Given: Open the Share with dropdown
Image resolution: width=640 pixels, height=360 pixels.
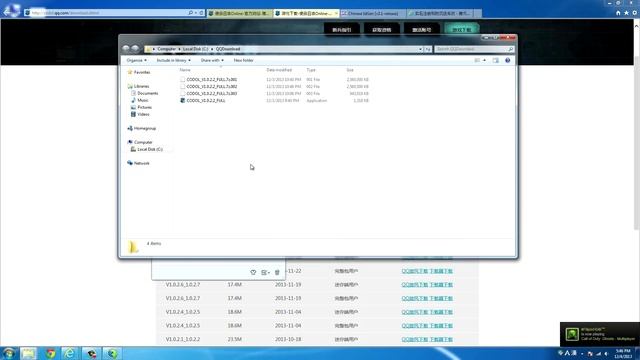Looking at the screenshot, I should pos(212,60).
